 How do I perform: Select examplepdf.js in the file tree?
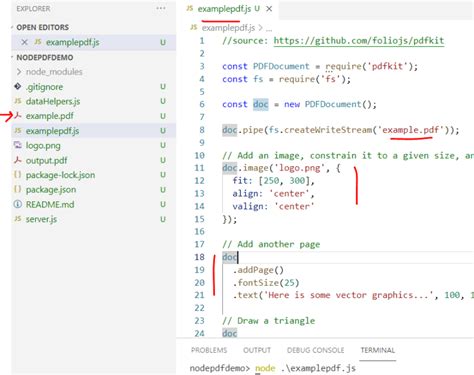point(52,131)
